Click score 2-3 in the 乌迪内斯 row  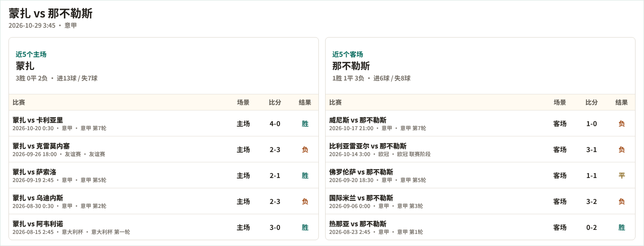pos(275,201)
